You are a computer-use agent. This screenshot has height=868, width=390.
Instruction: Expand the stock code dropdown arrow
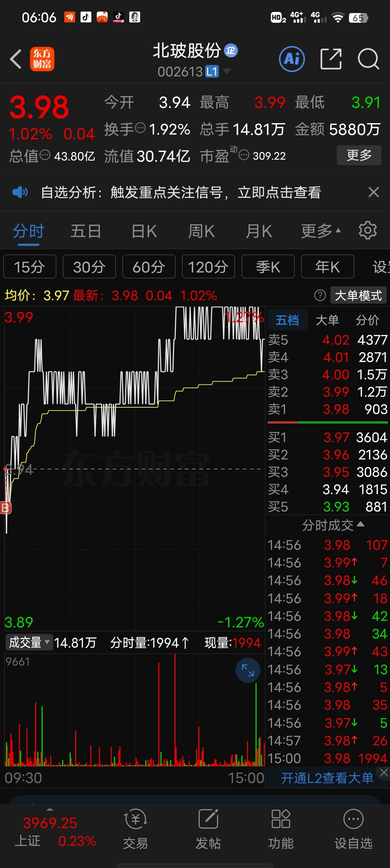227,71
